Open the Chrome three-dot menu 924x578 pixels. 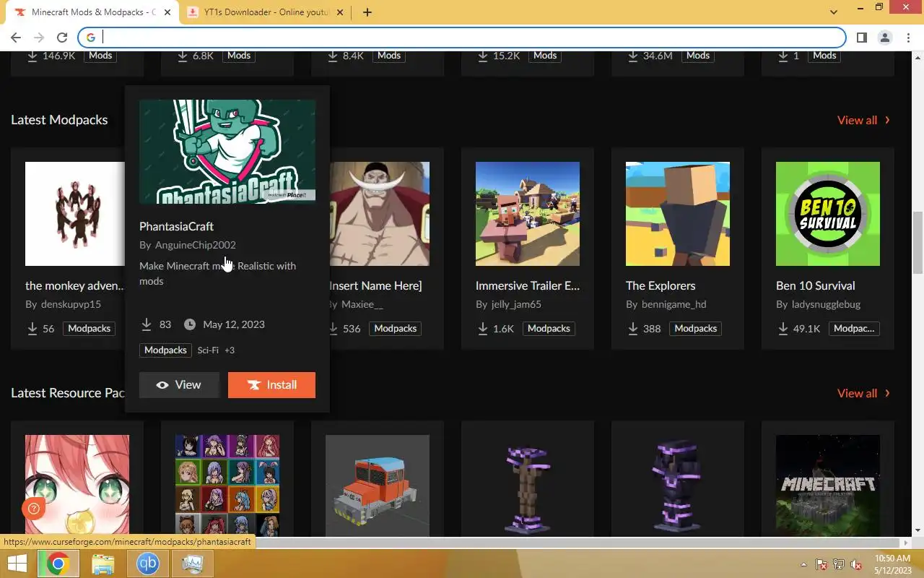pos(908,38)
